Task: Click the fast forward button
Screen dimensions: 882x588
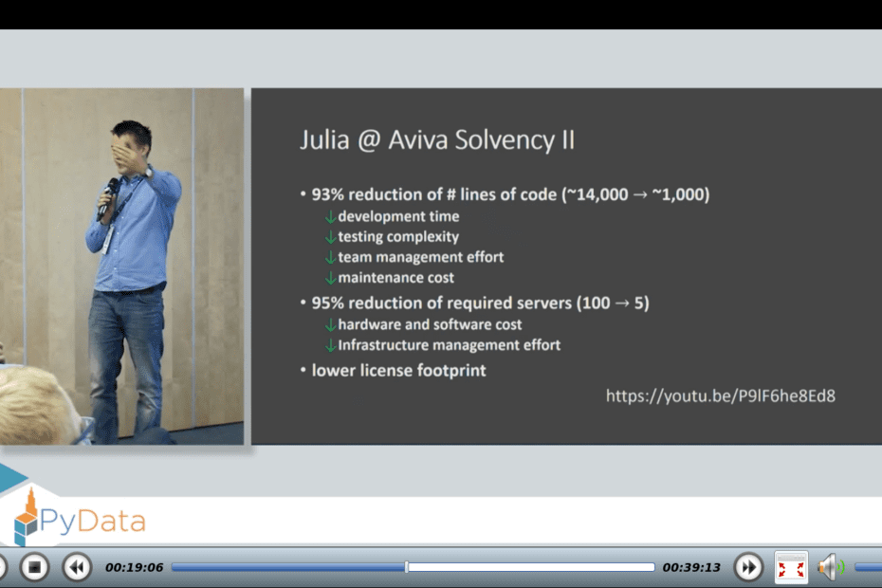Action: (x=748, y=567)
